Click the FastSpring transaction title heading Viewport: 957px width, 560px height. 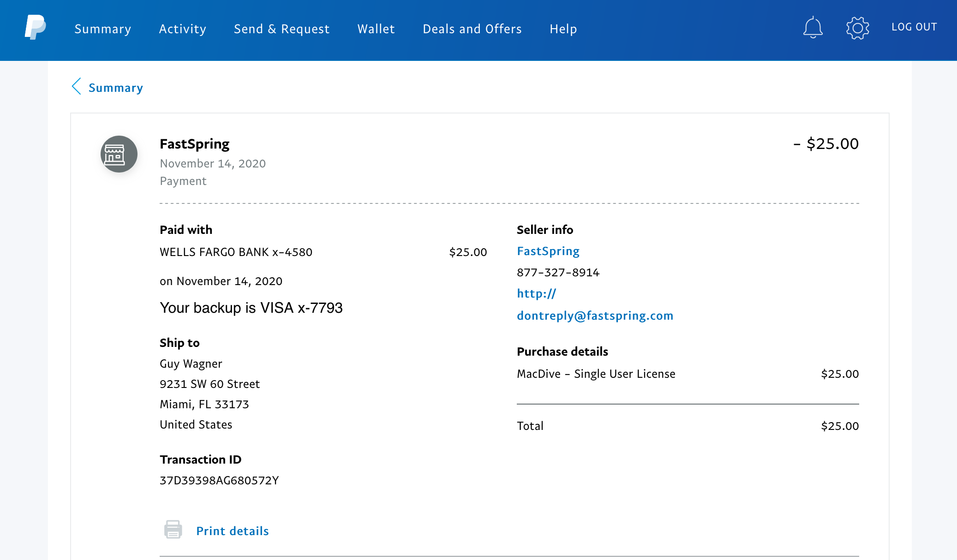coord(194,144)
